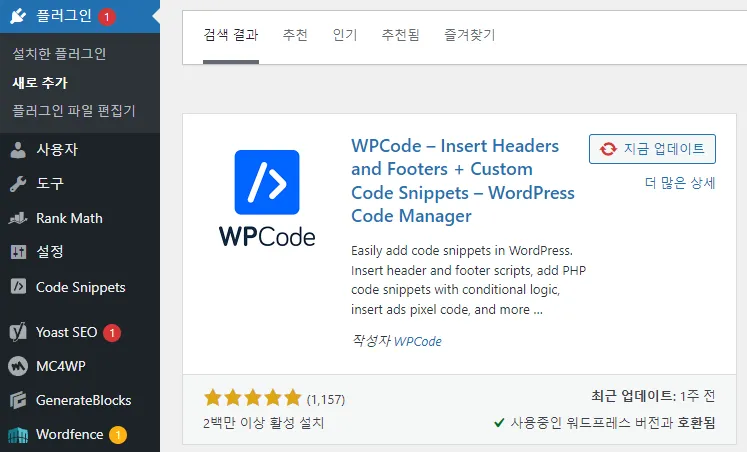
Task: Click the Users person icon
Action: click(18, 150)
